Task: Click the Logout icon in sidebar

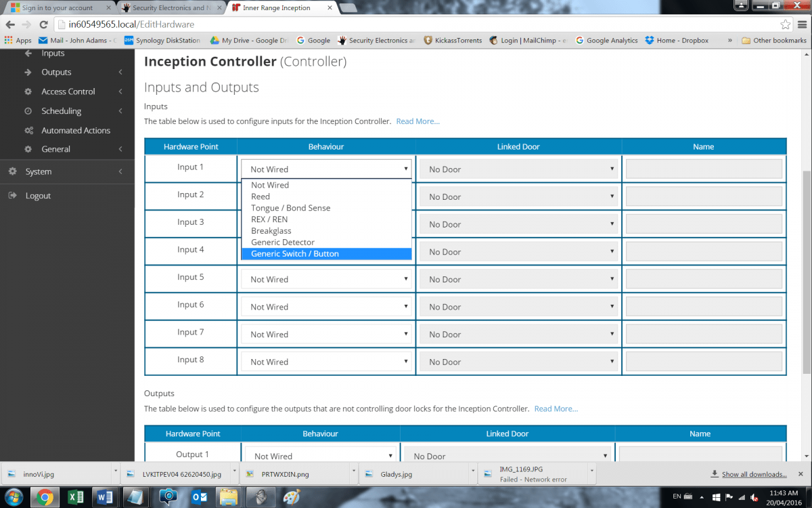Action: (x=12, y=196)
